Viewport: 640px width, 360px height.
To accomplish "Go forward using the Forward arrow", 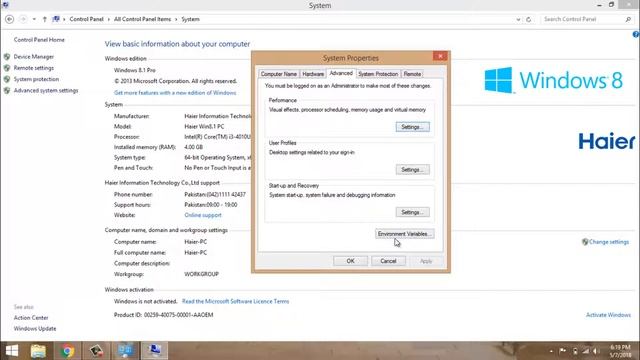I will coord(23,19).
